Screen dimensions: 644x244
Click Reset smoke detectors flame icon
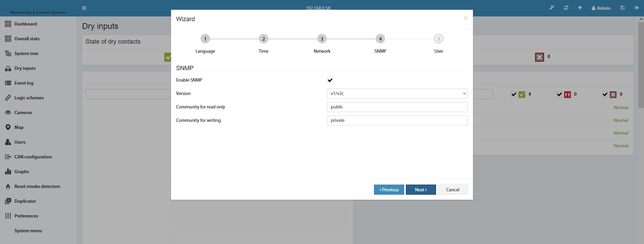[x=8, y=186]
